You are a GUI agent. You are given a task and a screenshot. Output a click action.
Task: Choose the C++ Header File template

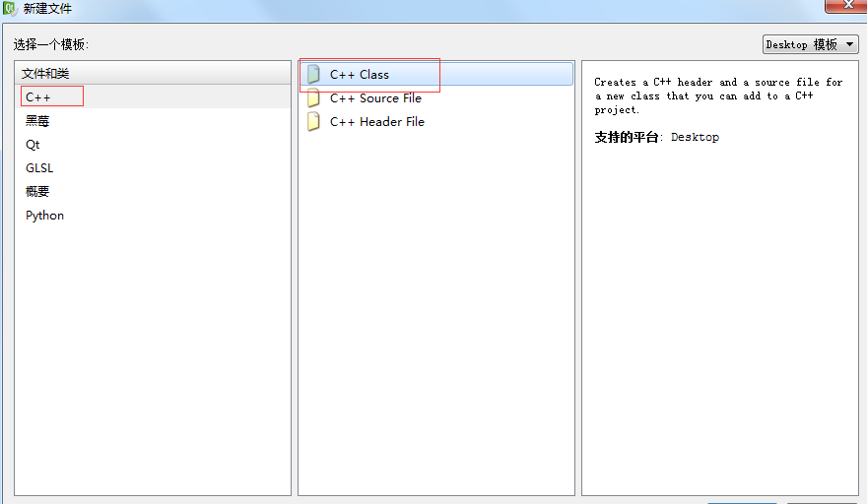436,122
